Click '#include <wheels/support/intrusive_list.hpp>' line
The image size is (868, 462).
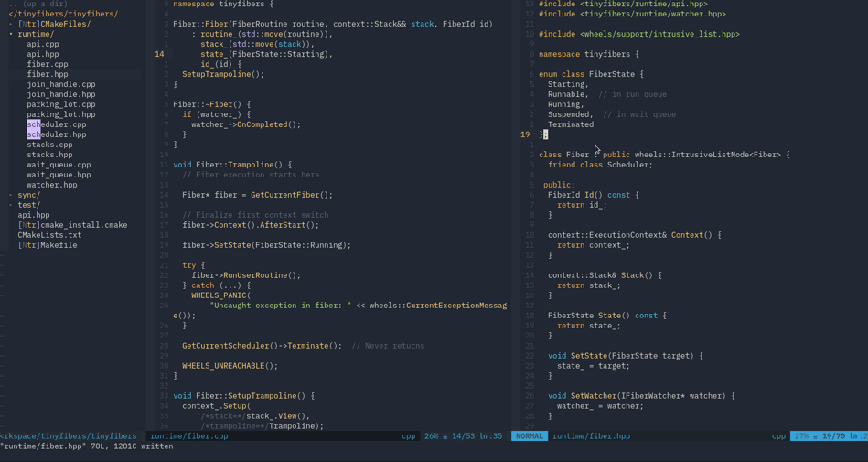[639, 34]
